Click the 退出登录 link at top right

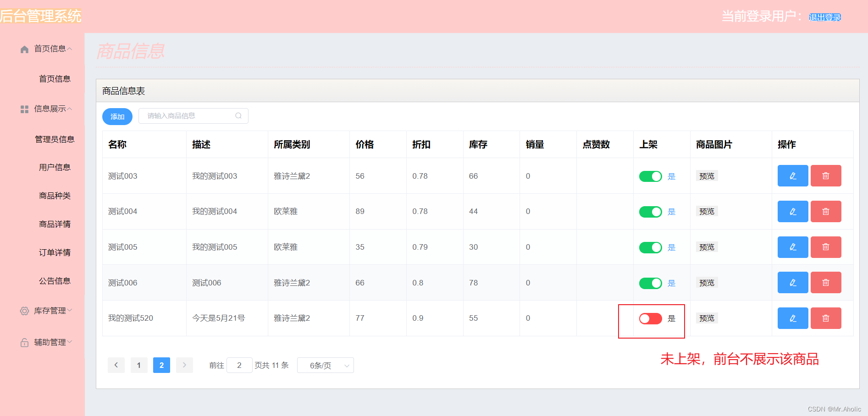pos(825,17)
